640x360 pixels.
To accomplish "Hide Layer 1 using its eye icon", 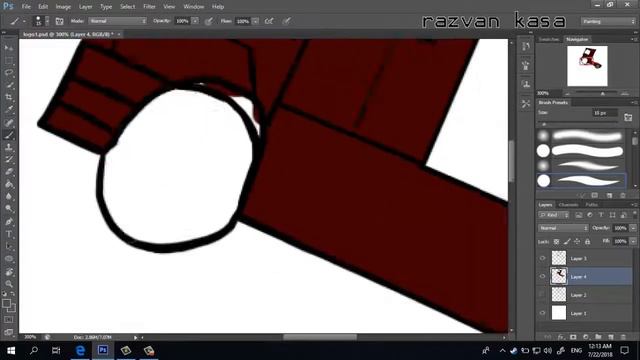I will coord(542,313).
